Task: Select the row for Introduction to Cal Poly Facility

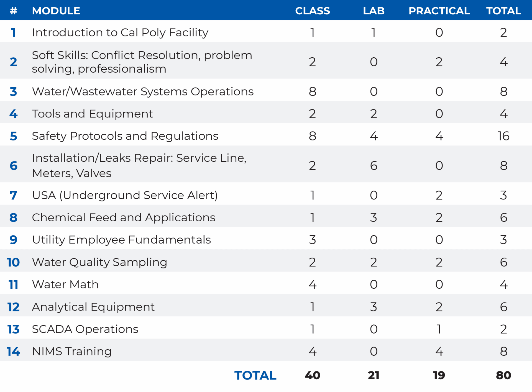Action: tap(120, 32)
